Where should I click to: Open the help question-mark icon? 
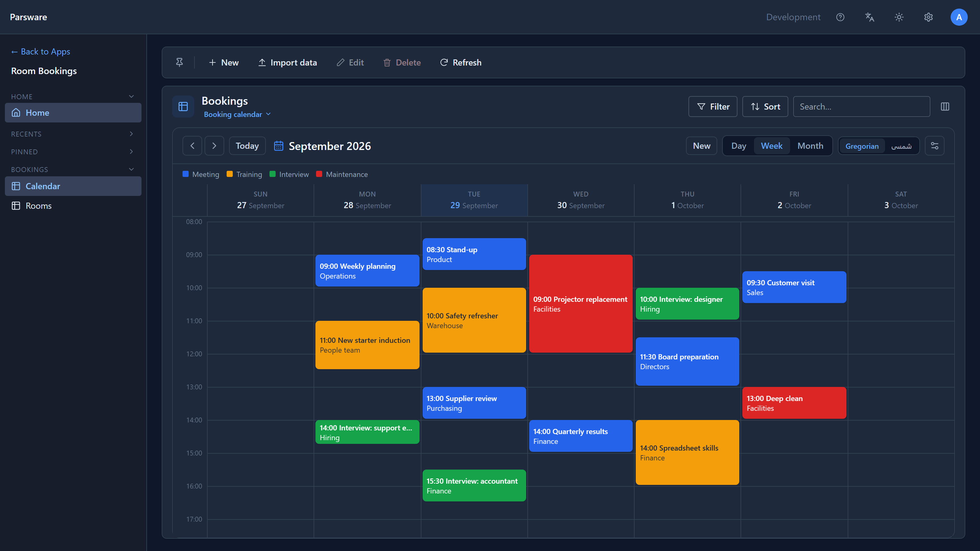840,17
